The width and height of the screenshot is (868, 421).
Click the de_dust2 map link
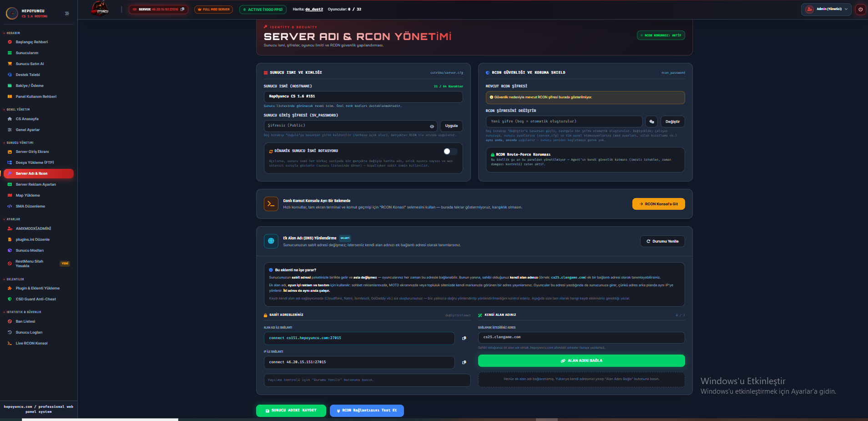click(314, 9)
